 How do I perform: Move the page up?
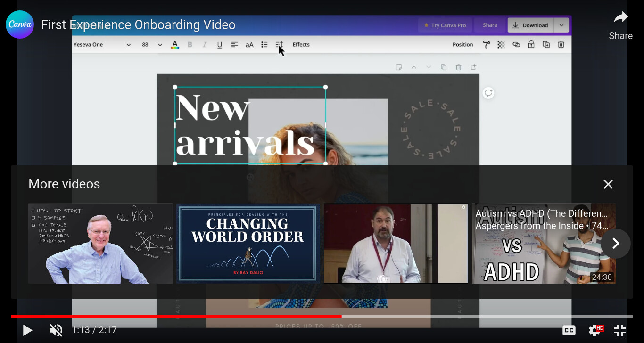(414, 67)
